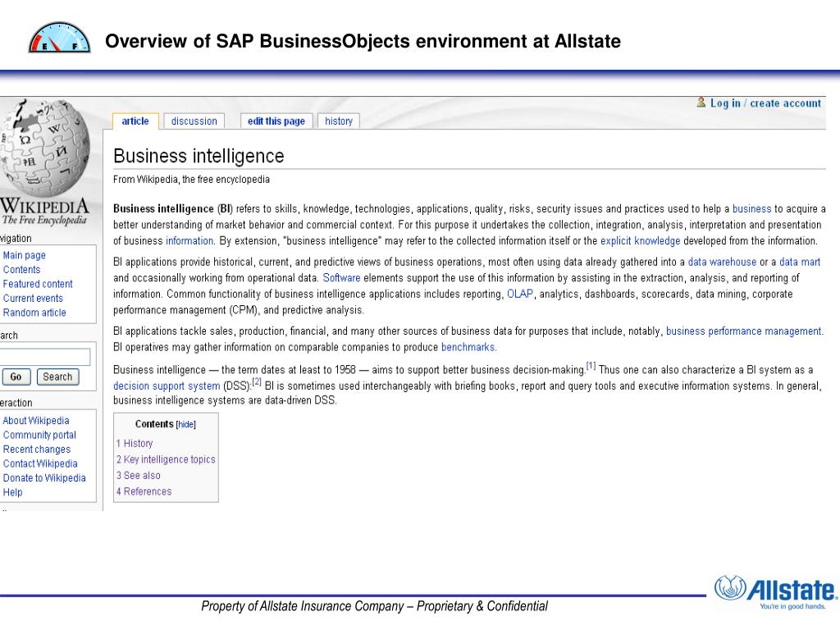Screen dimensions: 840x630
Task: Follow the Software link
Action: click(x=341, y=278)
